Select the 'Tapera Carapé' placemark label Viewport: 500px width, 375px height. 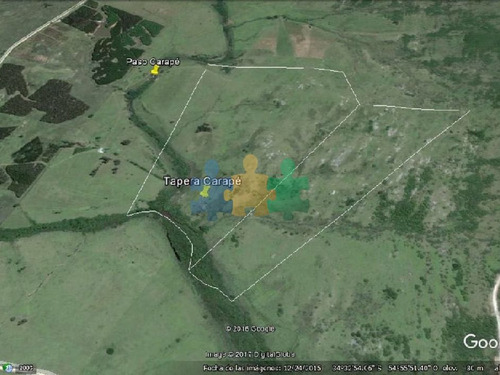[202, 181]
